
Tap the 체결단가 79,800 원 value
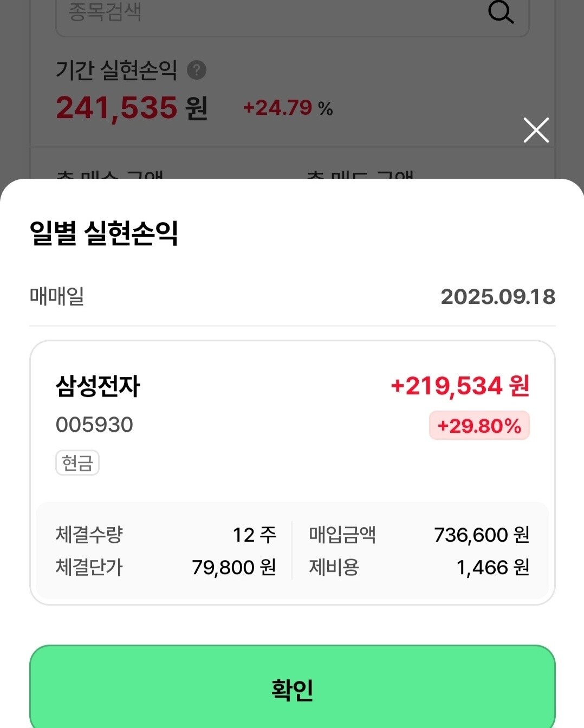tap(234, 567)
